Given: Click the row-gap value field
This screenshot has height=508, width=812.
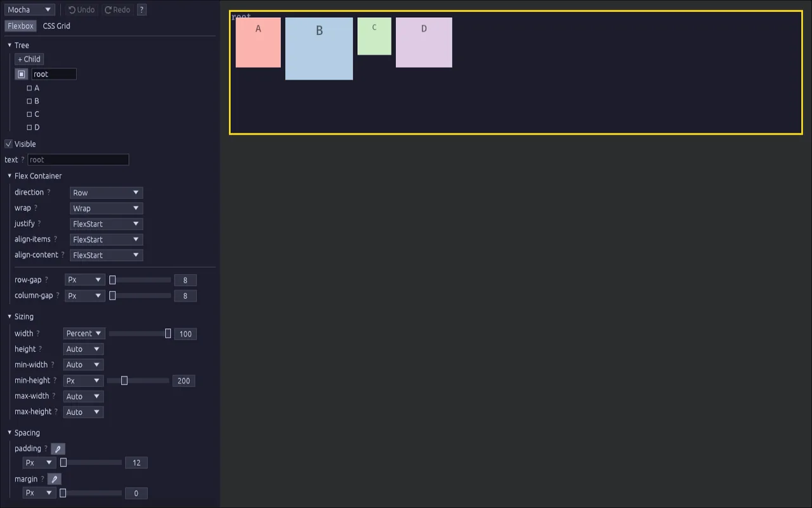Looking at the screenshot, I should (x=185, y=280).
